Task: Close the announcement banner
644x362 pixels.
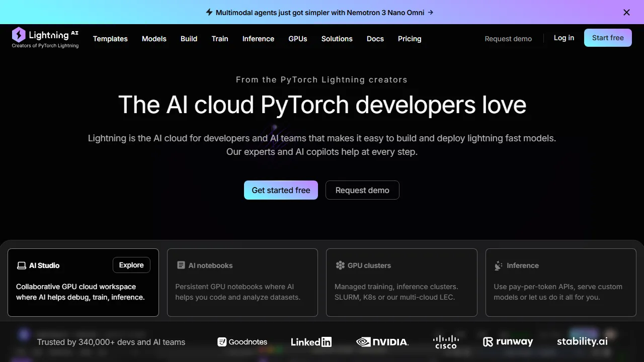Action: [x=626, y=13]
